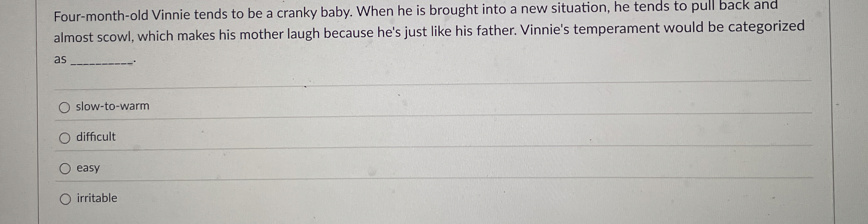Mark the easy radio button
The height and width of the screenshot is (224, 868).
(x=65, y=169)
